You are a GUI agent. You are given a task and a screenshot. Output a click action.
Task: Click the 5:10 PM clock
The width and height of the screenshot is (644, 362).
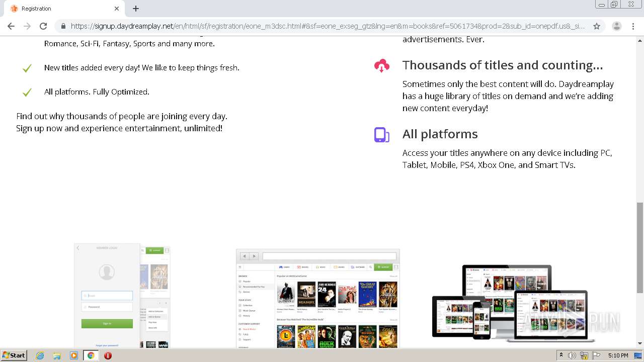(618, 355)
